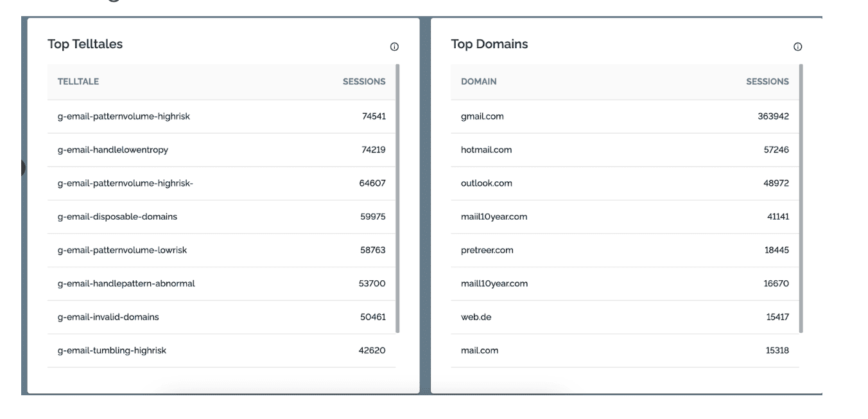868x419 pixels.
Task: Select the g-email-patternvolume-lowrisk row
Action: [221, 250]
